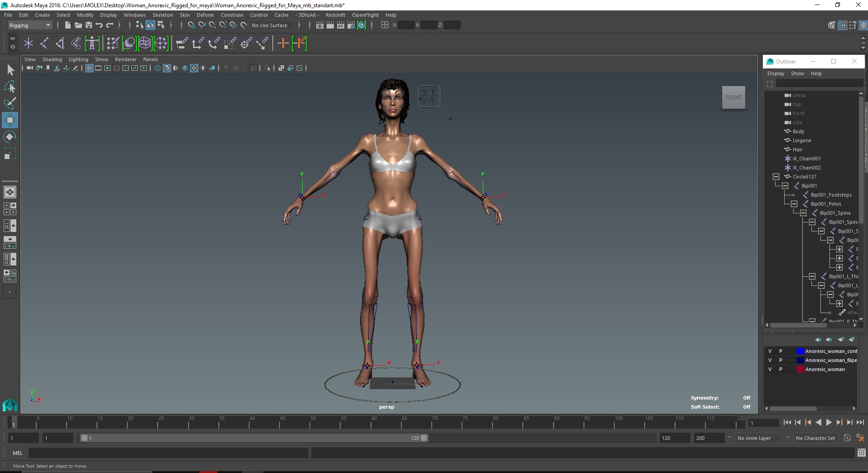Viewport: 868px width, 473px height.
Task: Open the No Character Set dropdown
Action: point(815,438)
